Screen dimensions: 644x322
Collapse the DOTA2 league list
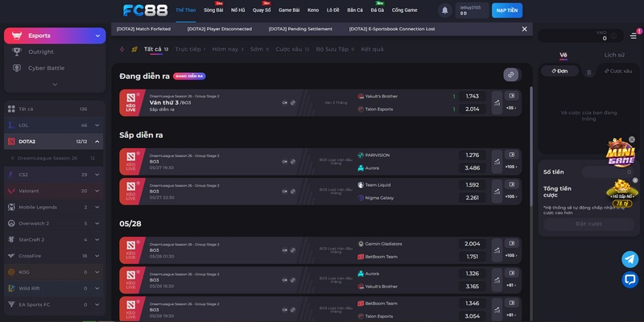97,142
